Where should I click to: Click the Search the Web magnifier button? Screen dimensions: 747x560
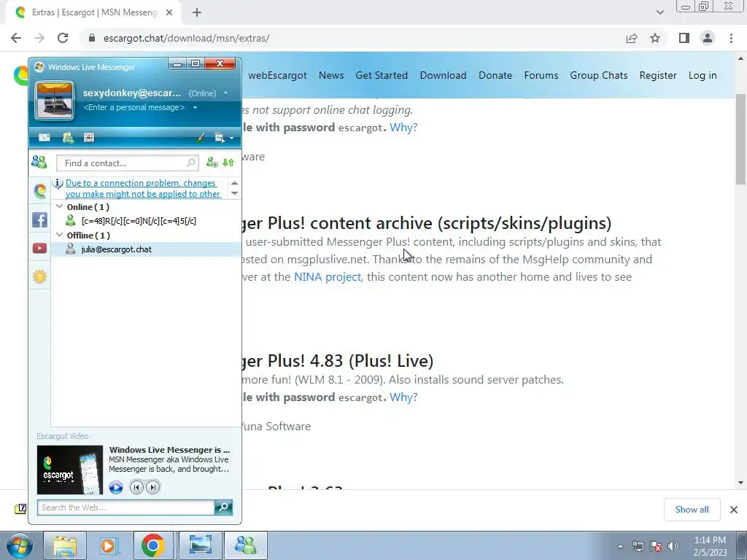[x=223, y=507]
